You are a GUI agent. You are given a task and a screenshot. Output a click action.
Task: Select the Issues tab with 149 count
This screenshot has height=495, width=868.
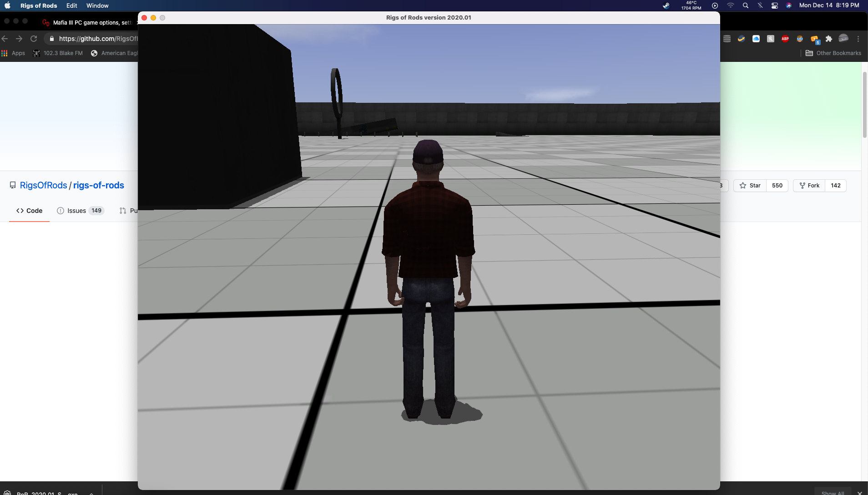click(81, 211)
